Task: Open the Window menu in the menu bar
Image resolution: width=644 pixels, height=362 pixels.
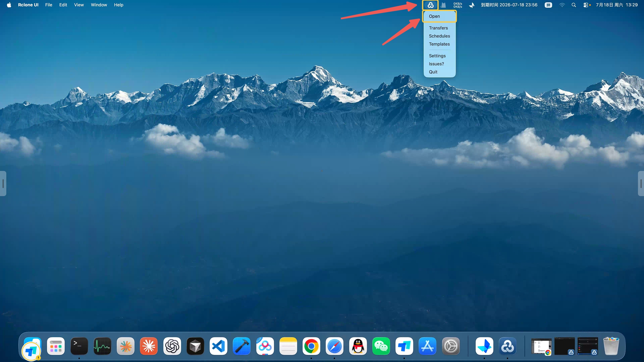Action: [x=99, y=5]
